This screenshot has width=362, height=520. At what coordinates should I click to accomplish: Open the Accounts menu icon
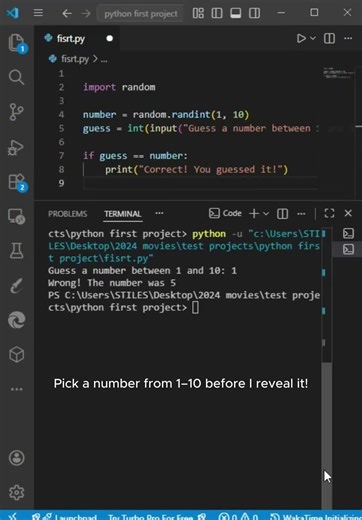[16, 458]
